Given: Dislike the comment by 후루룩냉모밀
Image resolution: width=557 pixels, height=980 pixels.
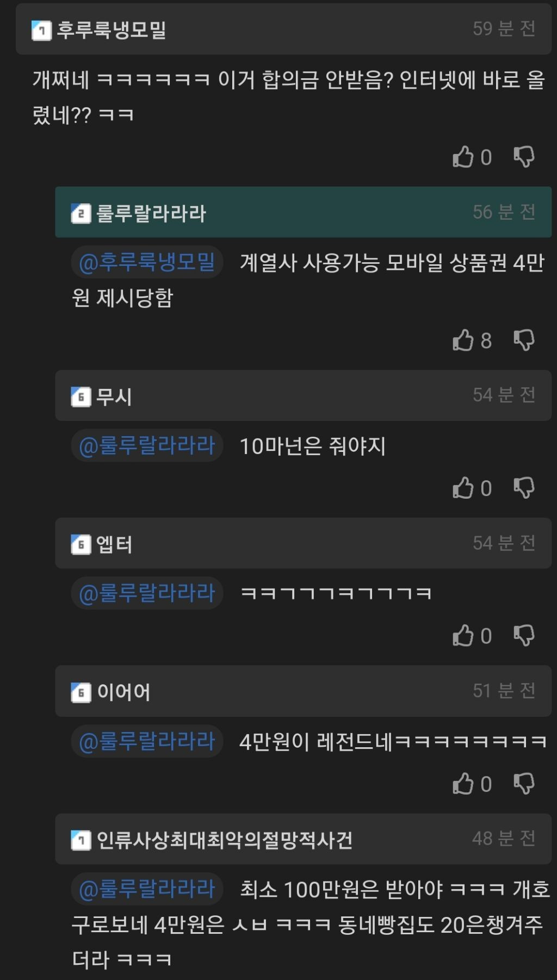Looking at the screenshot, I should click(x=524, y=157).
